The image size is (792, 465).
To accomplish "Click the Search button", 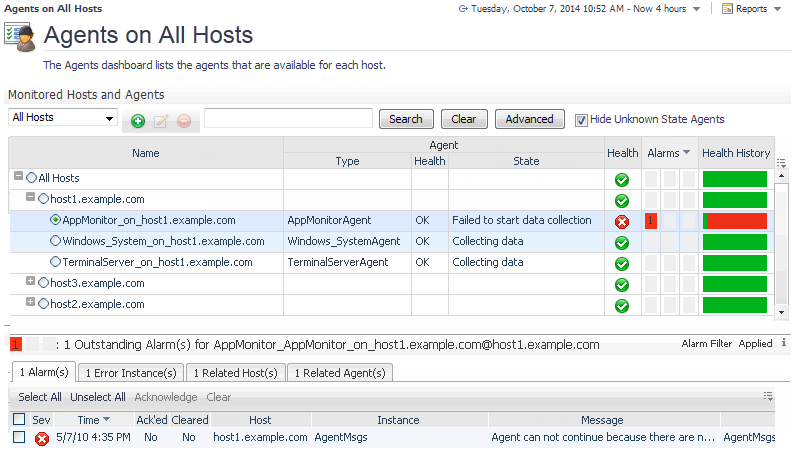I will pyautogui.click(x=406, y=119).
